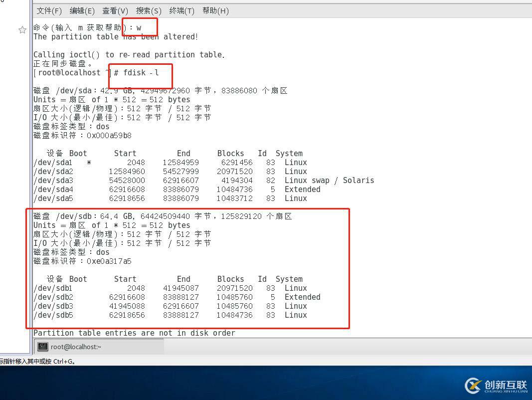Open the 查看(V) menu
The height and width of the screenshot is (400, 532).
pos(114,10)
